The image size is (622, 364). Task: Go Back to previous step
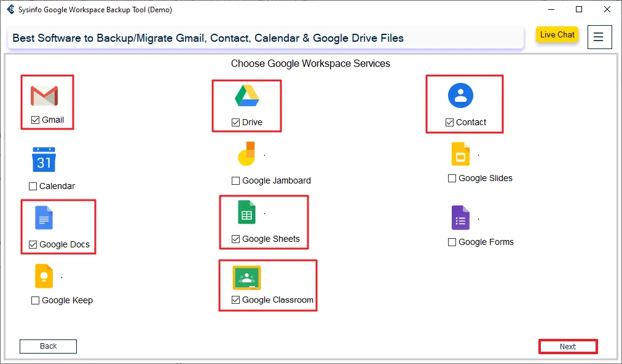(48, 346)
